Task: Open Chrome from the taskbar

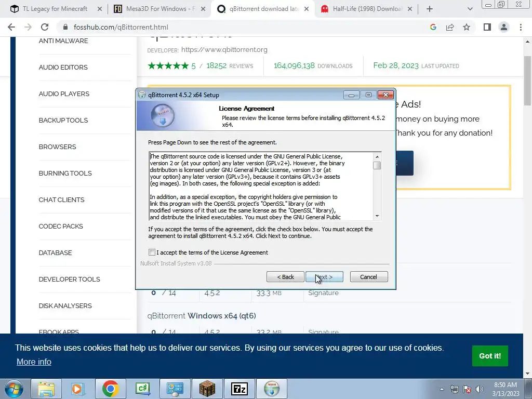Action: (110, 389)
